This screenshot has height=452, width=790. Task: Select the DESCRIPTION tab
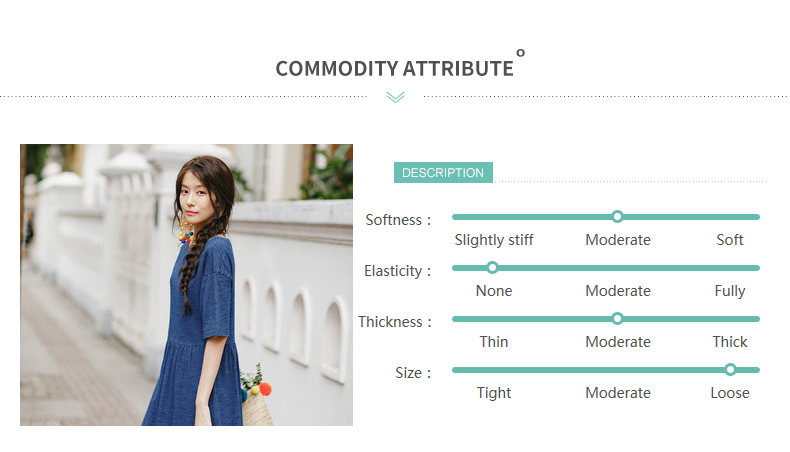[443, 173]
